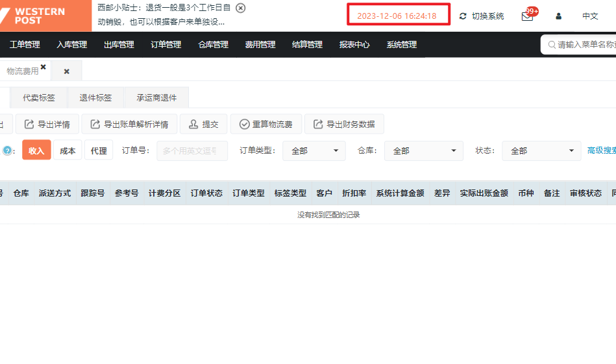This screenshot has width=616, height=364.
Task: Select the 代理 fee type toggle
Action: click(99, 151)
